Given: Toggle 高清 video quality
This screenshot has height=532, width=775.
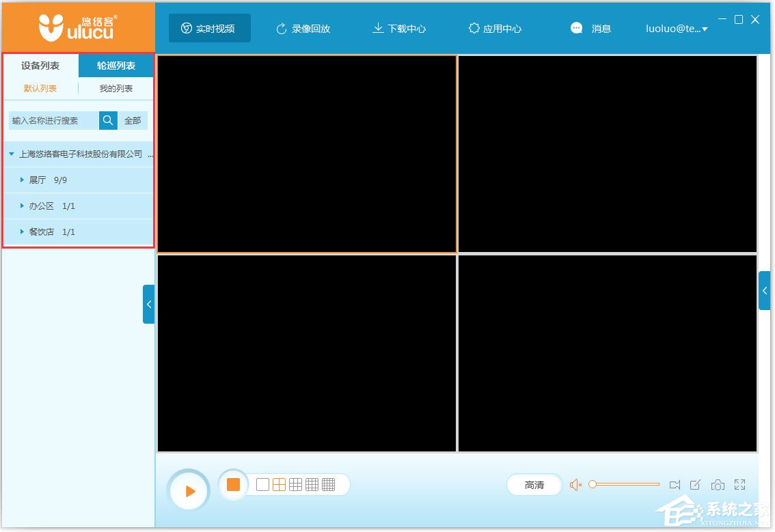Looking at the screenshot, I should (534, 484).
